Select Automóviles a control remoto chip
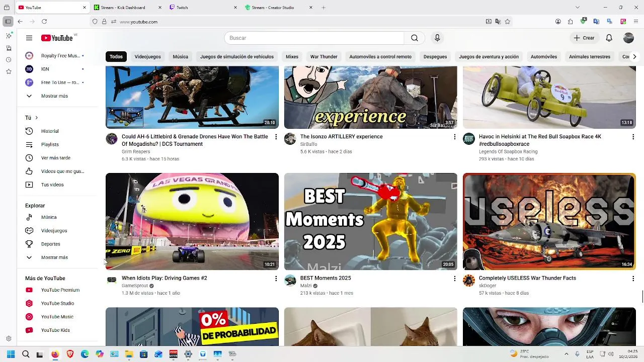 point(380,57)
